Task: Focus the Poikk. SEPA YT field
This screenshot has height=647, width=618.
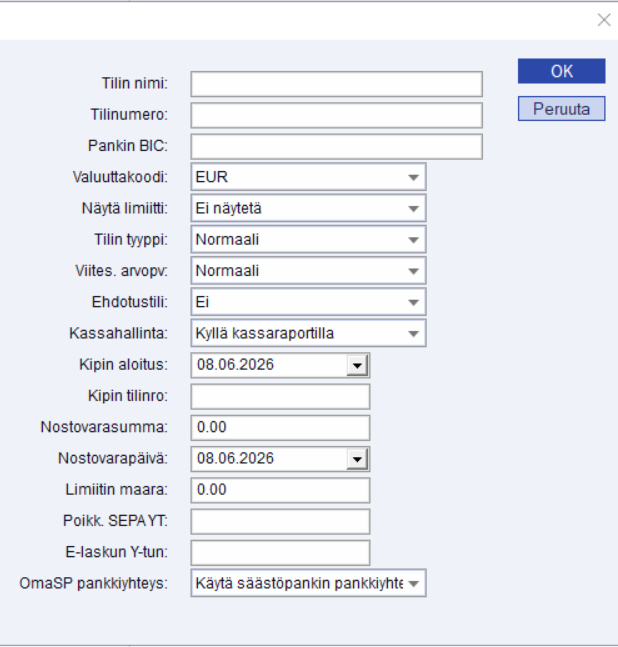Action: [x=281, y=522]
